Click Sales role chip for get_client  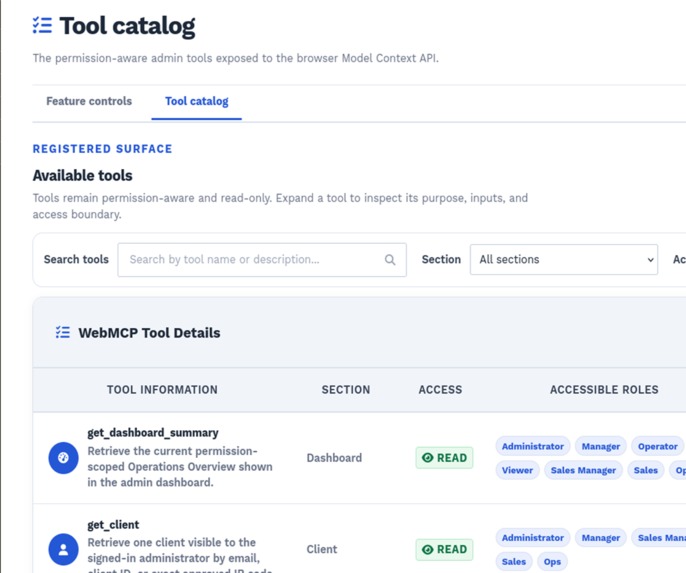(514, 562)
